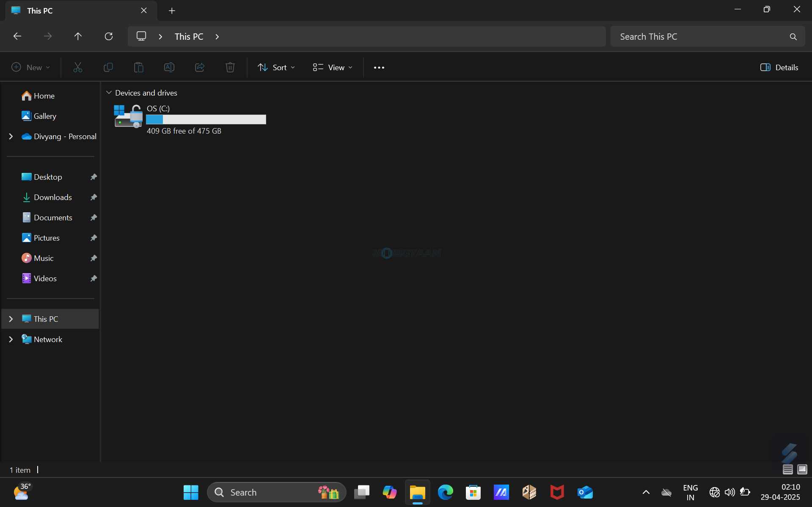
Task: Unpin Music using its pin icon
Action: 94,258
